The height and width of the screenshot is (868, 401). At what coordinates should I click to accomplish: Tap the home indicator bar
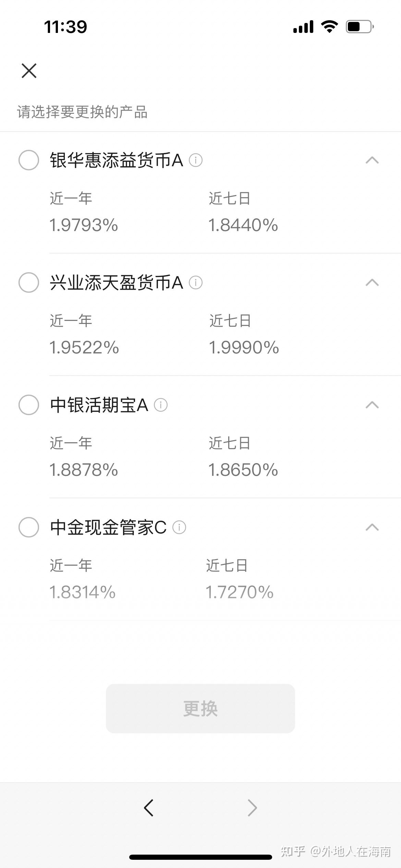[x=200, y=857]
